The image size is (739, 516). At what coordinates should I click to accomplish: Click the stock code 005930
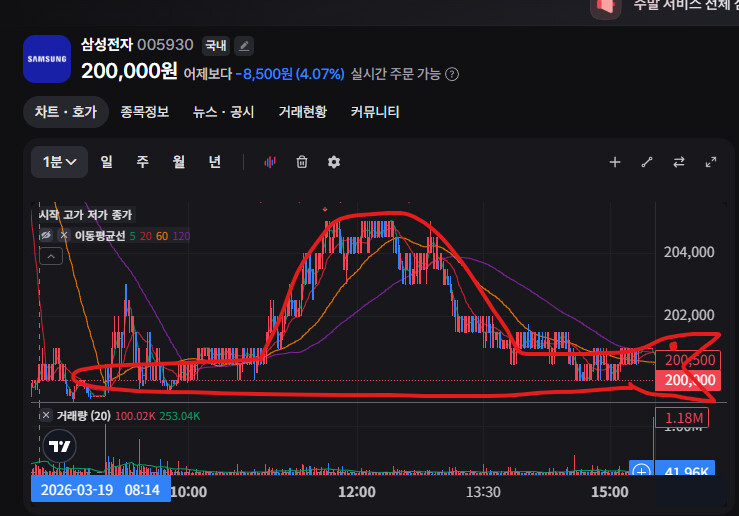165,45
